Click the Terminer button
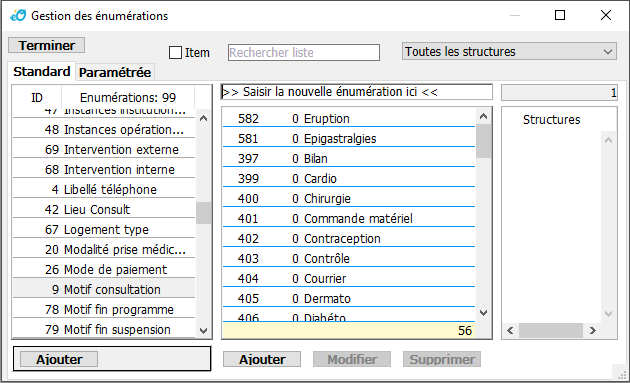The width and height of the screenshot is (630, 383). (x=47, y=45)
